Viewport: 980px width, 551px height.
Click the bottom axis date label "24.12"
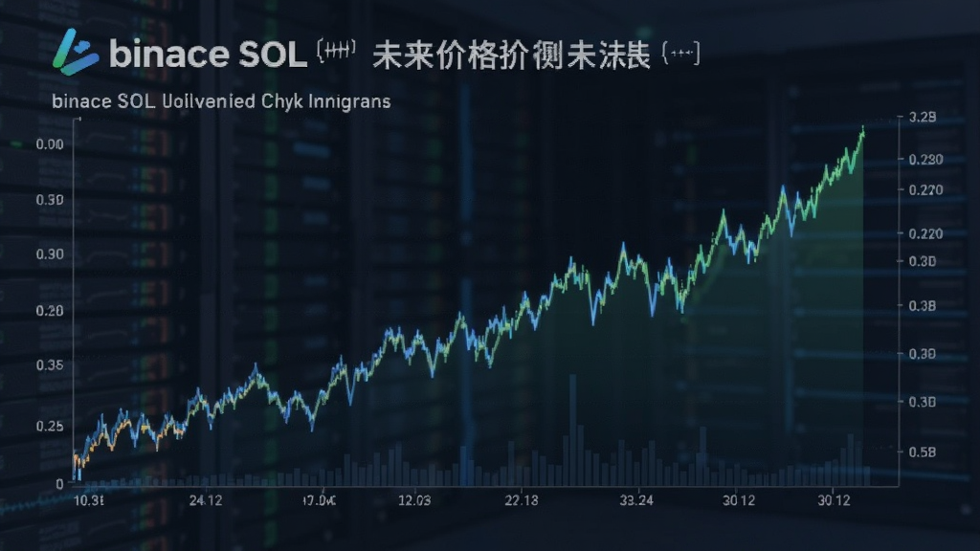[206, 500]
